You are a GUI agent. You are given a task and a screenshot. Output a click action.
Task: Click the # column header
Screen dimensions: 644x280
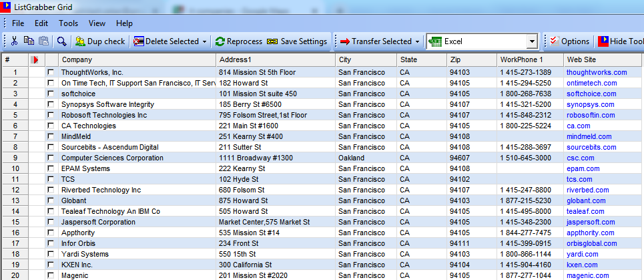(x=15, y=60)
